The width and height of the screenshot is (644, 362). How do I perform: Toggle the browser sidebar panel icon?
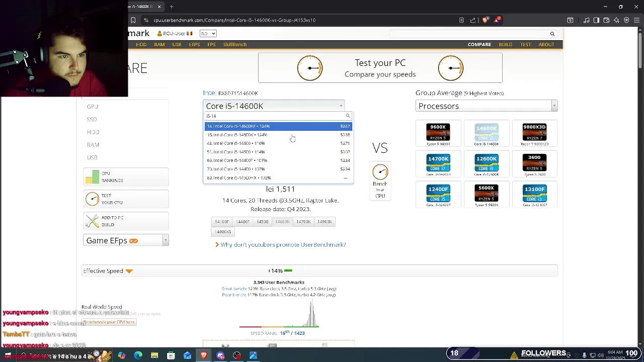596,20
